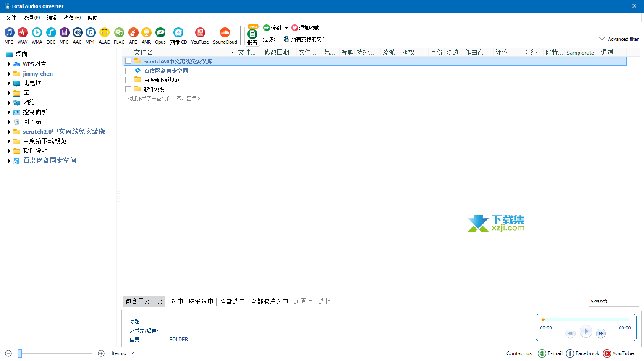Expand the 控制面板 tree node
Screen dimensions: 644x361
(9, 113)
